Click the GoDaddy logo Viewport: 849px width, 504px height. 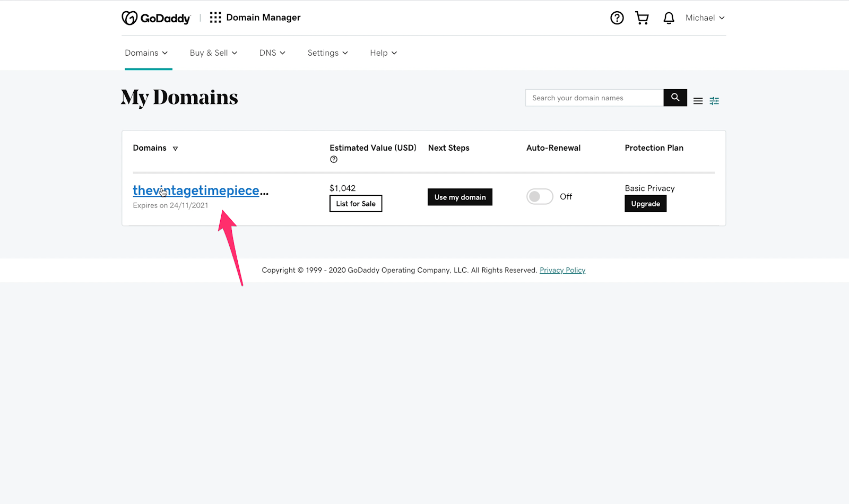(x=155, y=18)
